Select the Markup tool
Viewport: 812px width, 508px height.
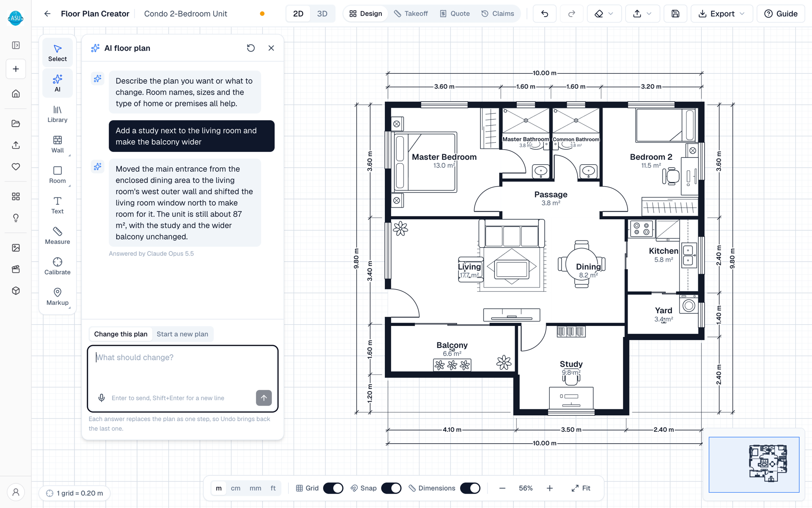pyautogui.click(x=58, y=297)
